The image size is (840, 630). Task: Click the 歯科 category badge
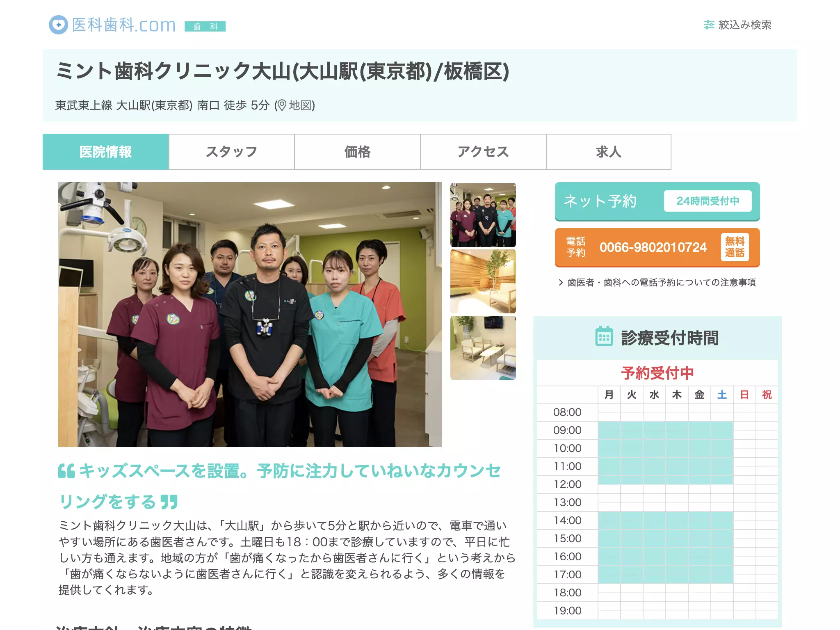205,27
